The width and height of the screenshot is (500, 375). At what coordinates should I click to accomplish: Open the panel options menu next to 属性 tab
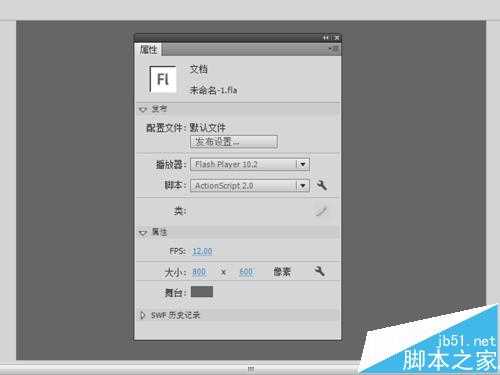point(333,49)
